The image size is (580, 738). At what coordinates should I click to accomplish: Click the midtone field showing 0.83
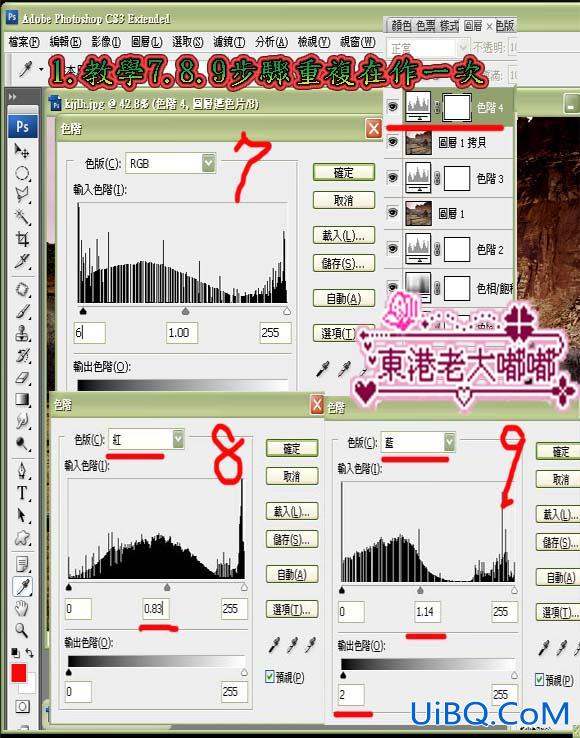155,609
